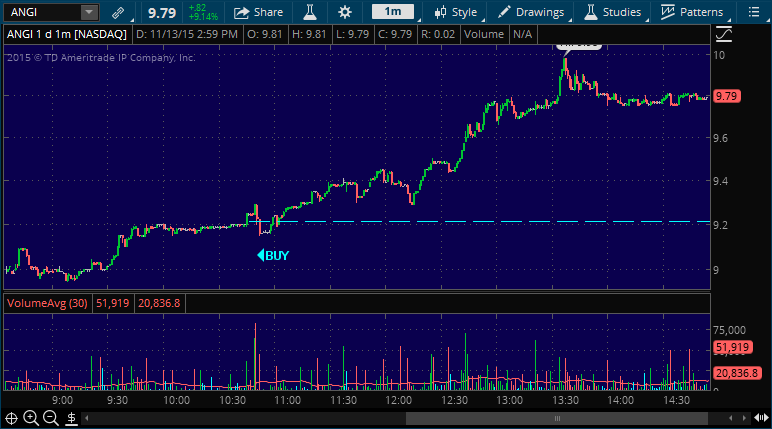
Task: Click the O: 9.81 open value
Action: [x=265, y=34]
